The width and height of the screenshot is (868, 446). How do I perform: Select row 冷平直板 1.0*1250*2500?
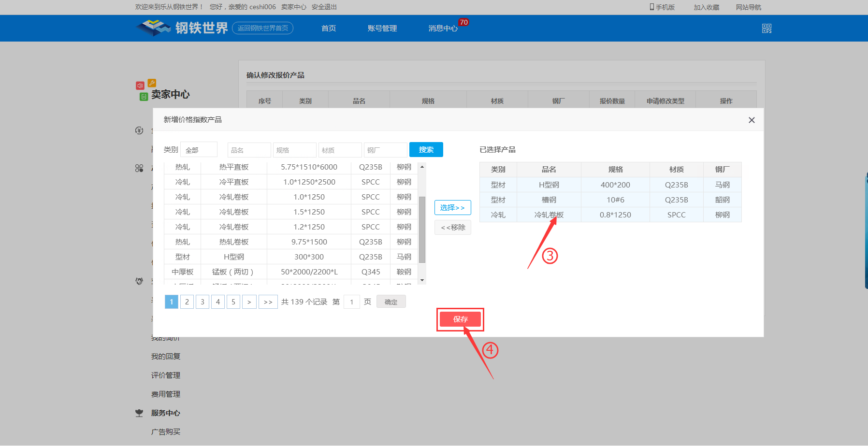pos(291,182)
